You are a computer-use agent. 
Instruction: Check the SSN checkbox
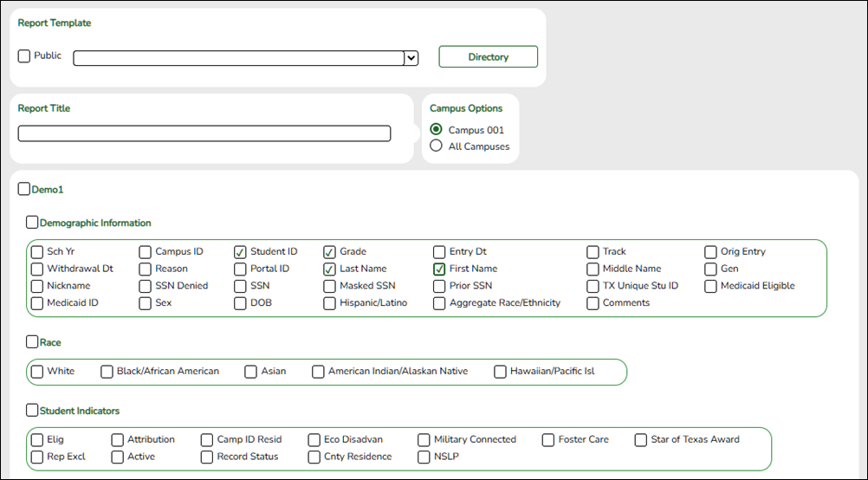(x=240, y=286)
